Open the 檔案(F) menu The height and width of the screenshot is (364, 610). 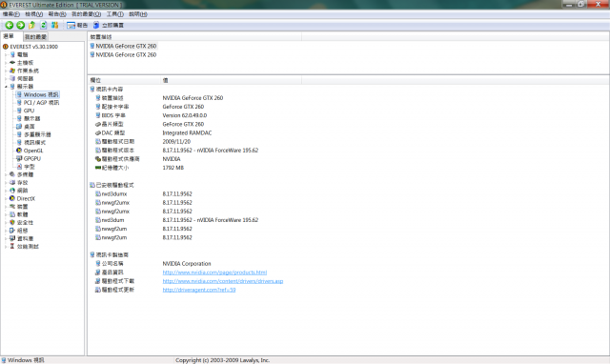click(x=11, y=14)
